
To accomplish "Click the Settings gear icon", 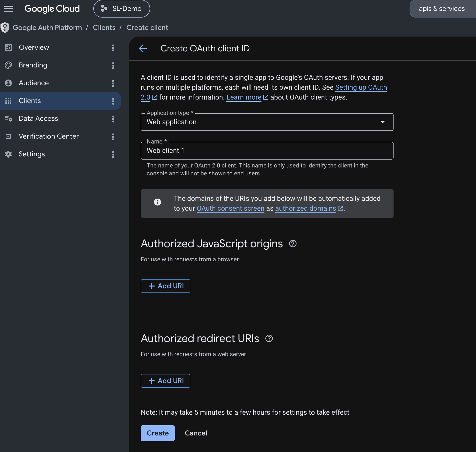I will click(8, 154).
